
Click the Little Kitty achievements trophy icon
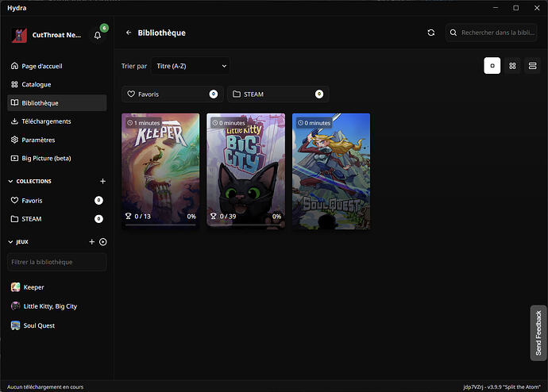tap(213, 216)
